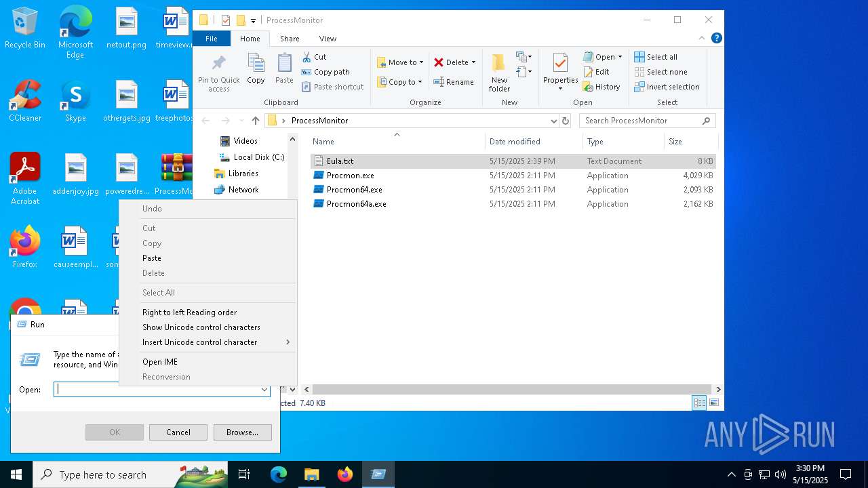The height and width of the screenshot is (488, 868).
Task: Click Select none in ribbon
Action: [660, 72]
